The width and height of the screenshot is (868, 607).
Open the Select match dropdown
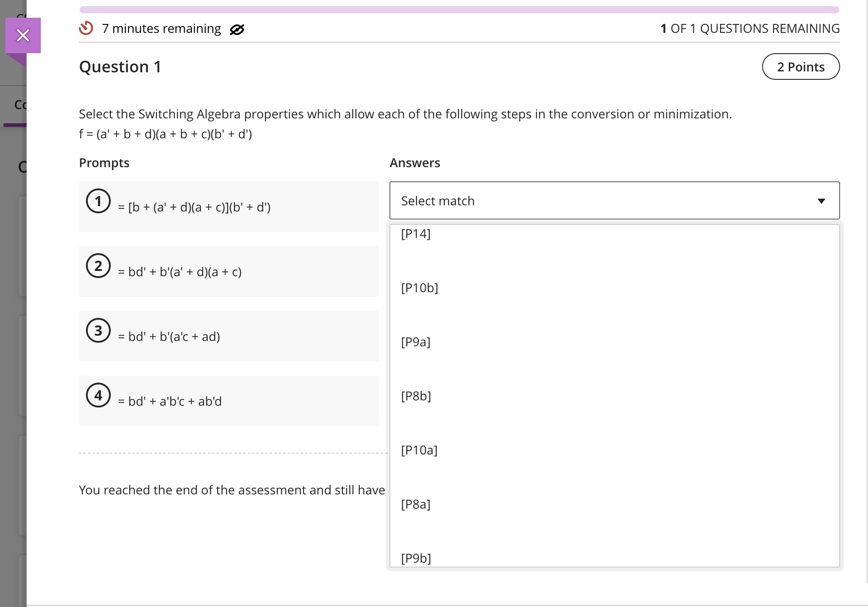(614, 201)
